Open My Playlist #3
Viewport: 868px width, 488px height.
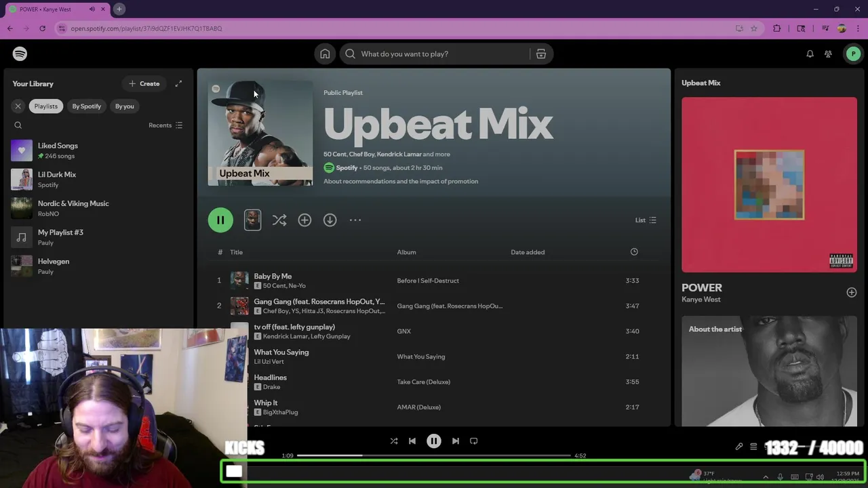98,237
